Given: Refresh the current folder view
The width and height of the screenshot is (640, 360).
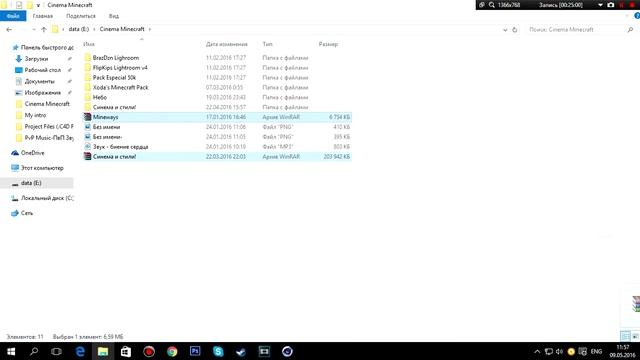Looking at the screenshot, I should 515,30.
